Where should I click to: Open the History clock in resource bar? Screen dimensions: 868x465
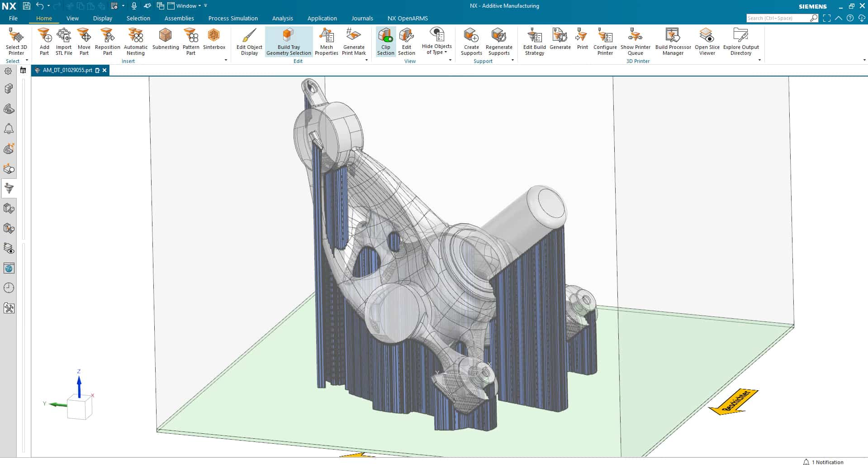click(x=9, y=288)
